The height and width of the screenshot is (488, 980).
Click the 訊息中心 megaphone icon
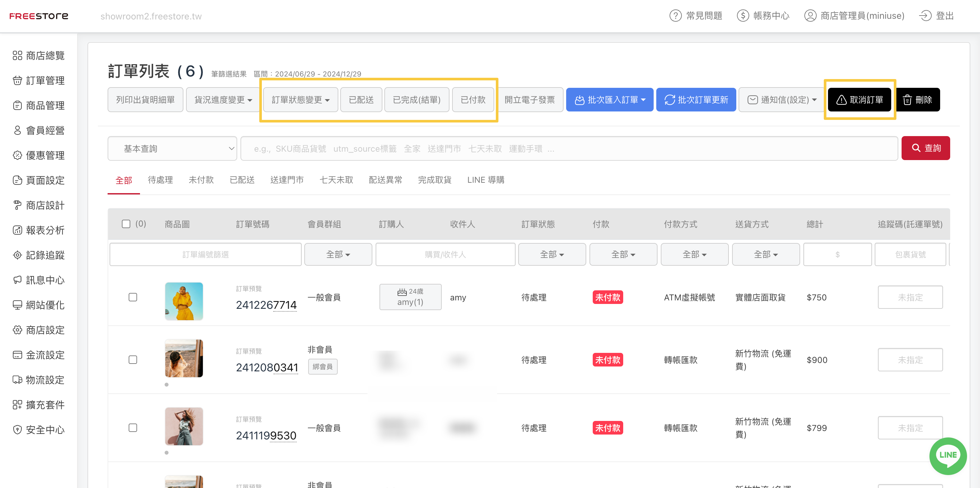[17, 280]
